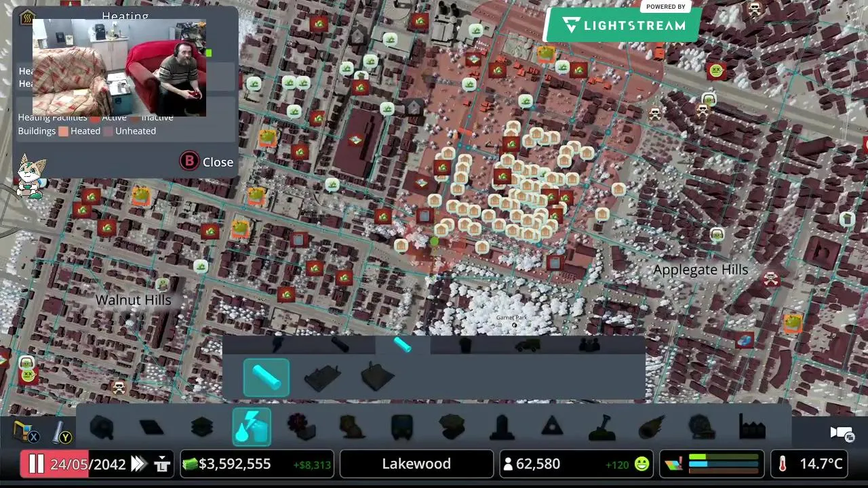Open the Districts layers menu in toolbar
Screen dimensions: 868x488
pos(202,427)
